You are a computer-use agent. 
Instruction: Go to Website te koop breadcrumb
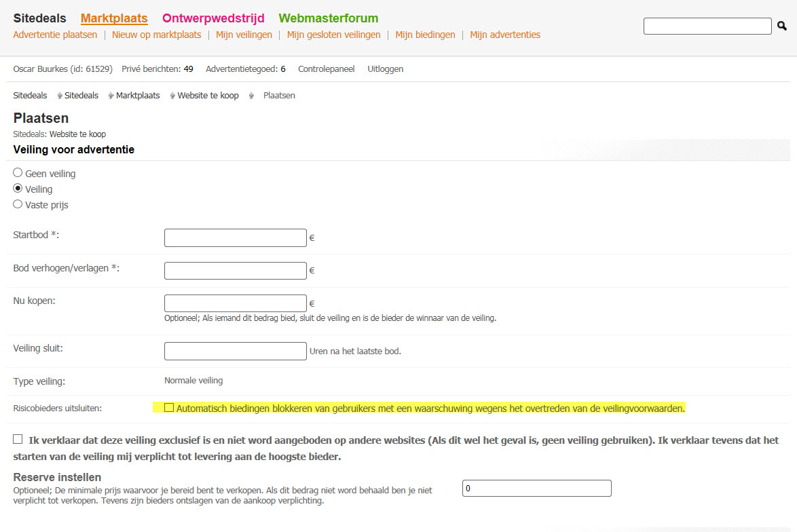pyautogui.click(x=208, y=95)
